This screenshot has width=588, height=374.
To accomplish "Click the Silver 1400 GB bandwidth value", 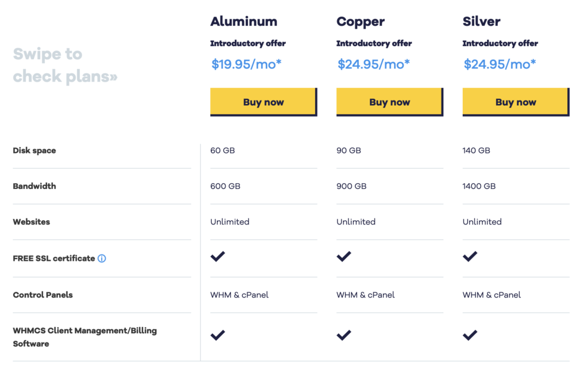I will [479, 186].
